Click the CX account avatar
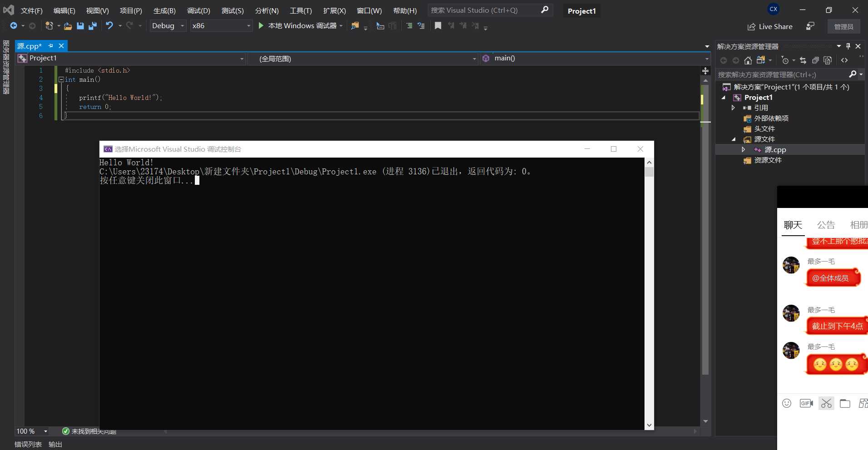This screenshot has height=450, width=868. (x=774, y=9)
